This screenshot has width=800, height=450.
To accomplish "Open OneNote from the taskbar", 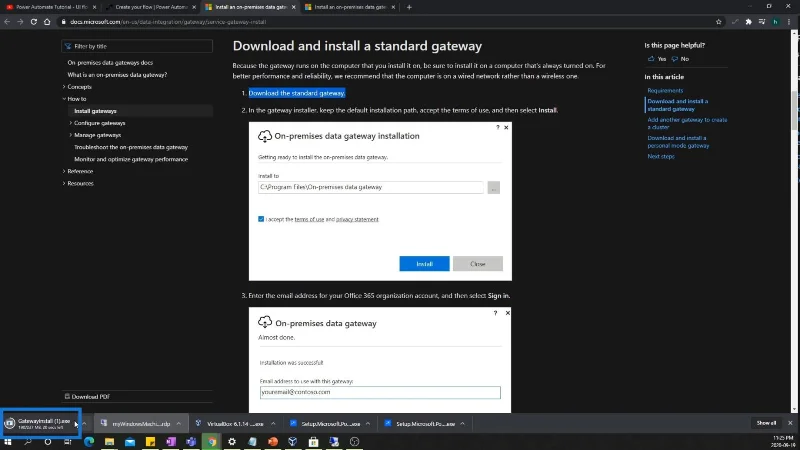I will pos(170,441).
